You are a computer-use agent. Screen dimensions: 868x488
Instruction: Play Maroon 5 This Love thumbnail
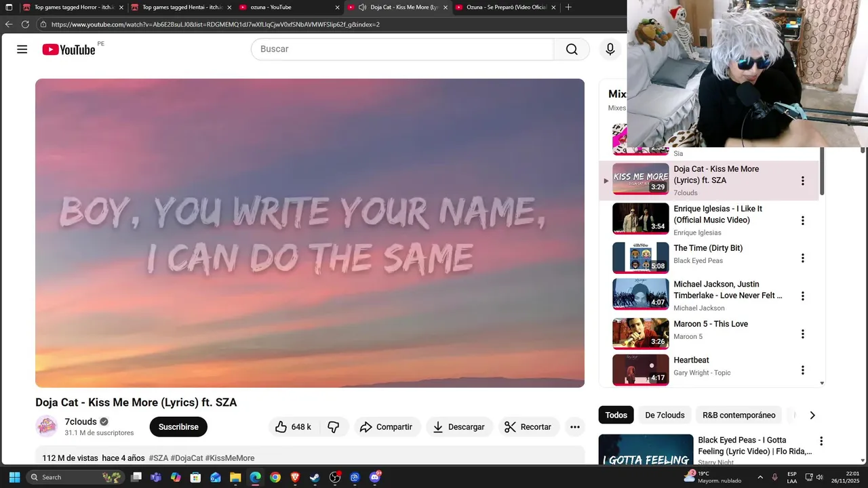[x=641, y=333]
